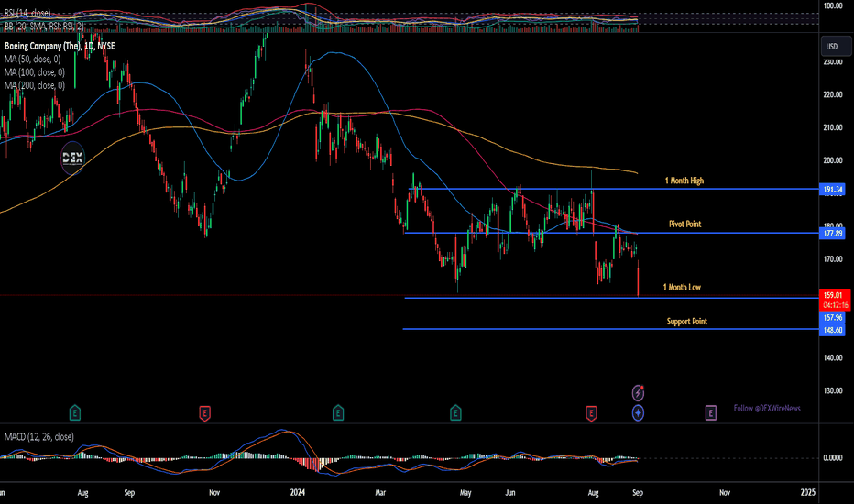Click the 130.00 price axis label

click(x=833, y=390)
